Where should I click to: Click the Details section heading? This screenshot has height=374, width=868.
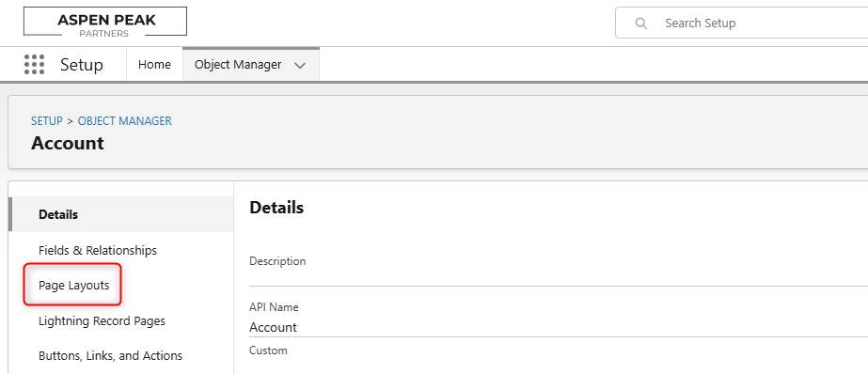(276, 208)
